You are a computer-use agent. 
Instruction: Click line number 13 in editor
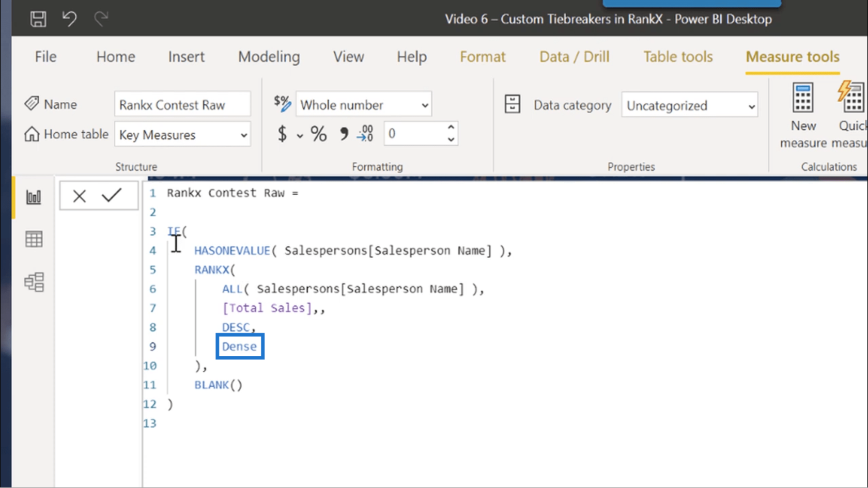150,423
